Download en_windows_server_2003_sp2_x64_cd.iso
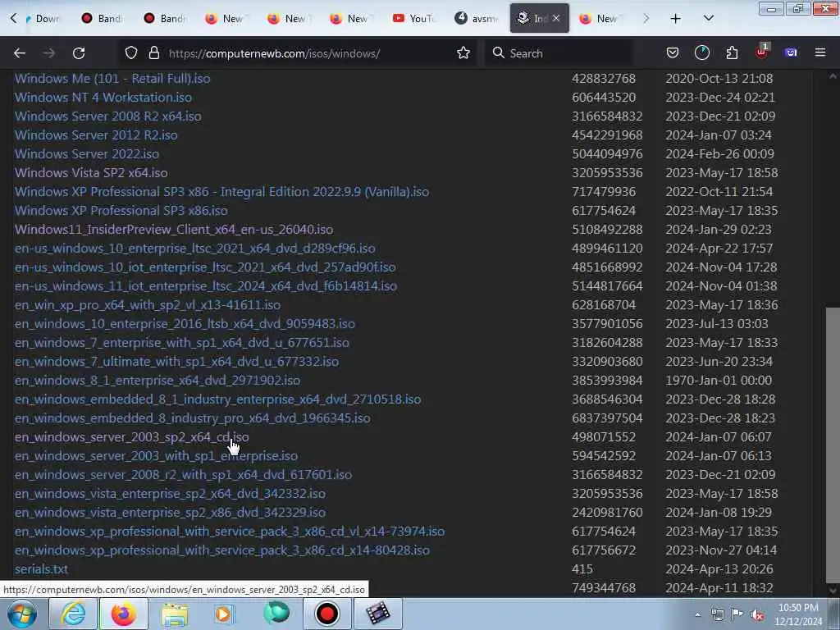Viewport: 840px width, 630px height. coord(131,437)
